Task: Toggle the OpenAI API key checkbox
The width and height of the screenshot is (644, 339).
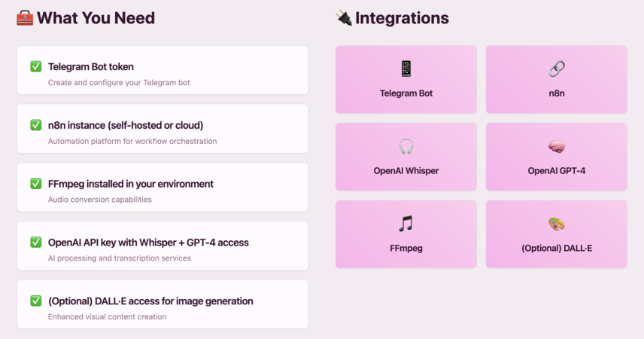Action: tap(35, 242)
